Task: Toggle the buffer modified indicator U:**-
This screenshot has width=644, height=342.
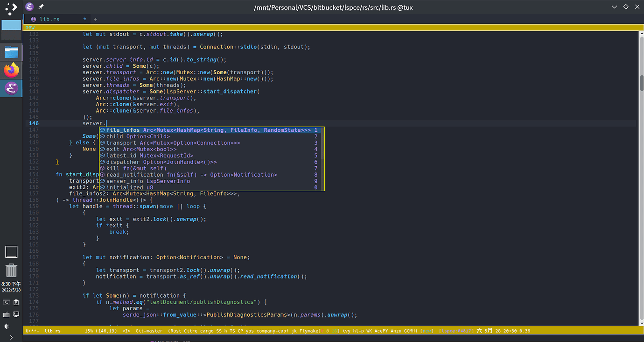Action: [x=33, y=330]
